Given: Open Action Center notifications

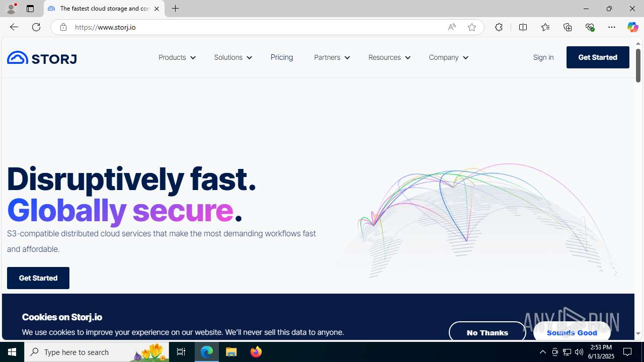Looking at the screenshot, I should coord(628,352).
